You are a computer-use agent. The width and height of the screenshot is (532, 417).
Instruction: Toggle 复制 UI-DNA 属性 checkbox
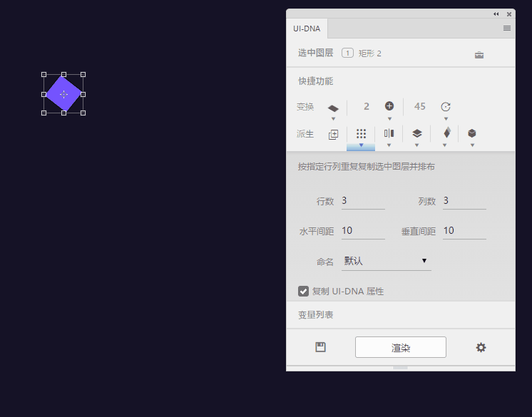point(303,292)
